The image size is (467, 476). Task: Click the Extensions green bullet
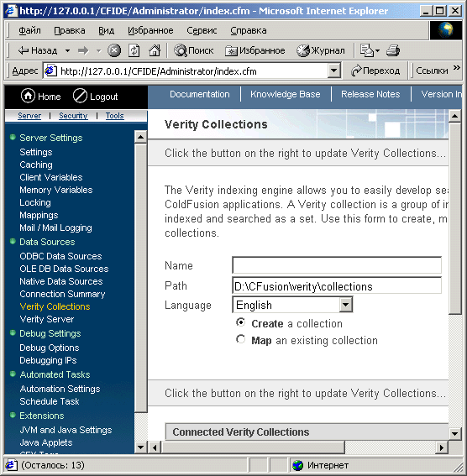13,415
